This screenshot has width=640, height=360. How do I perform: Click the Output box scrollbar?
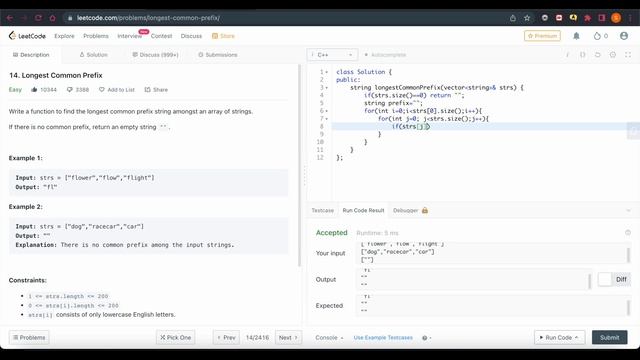click(x=589, y=281)
